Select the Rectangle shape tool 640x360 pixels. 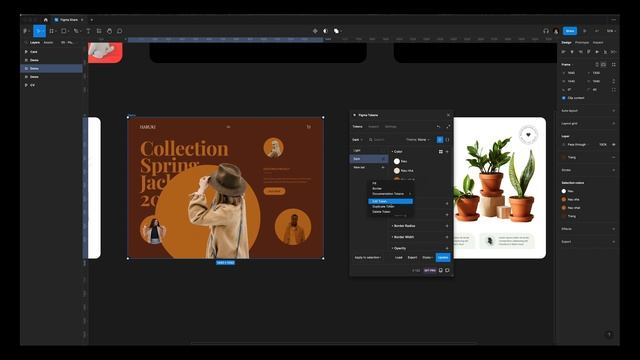point(64,31)
